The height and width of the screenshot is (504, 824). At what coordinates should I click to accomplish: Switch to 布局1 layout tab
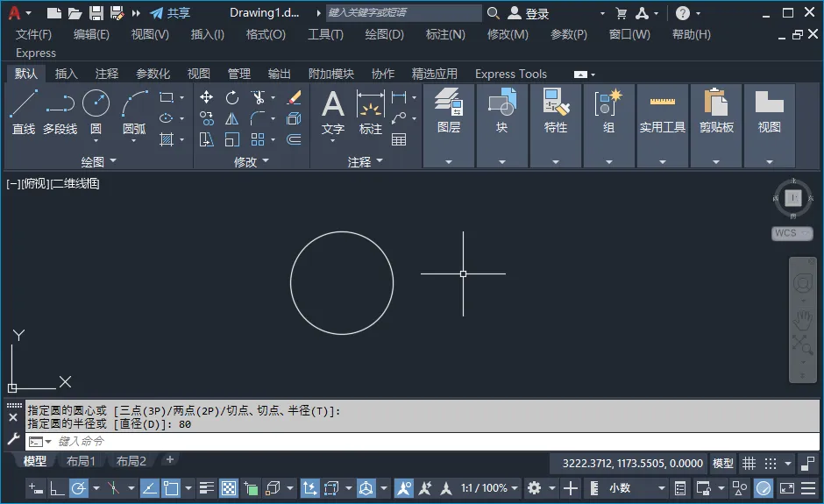click(81, 461)
